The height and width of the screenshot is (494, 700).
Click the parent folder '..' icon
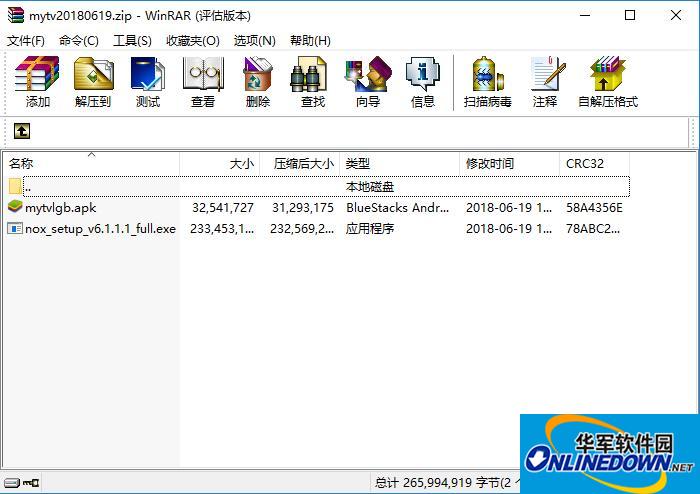click(15, 186)
